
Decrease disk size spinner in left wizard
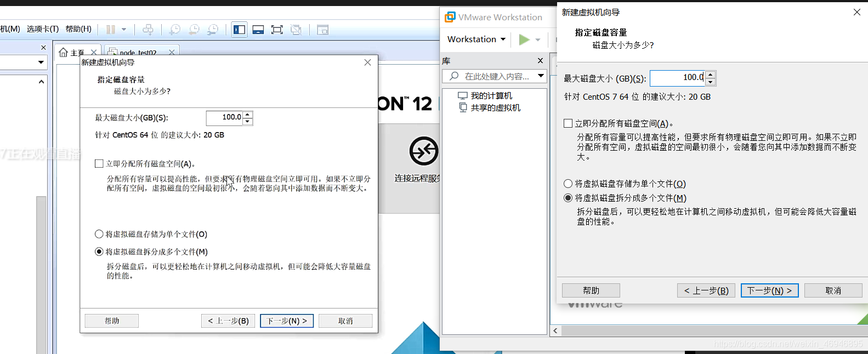[248, 122]
